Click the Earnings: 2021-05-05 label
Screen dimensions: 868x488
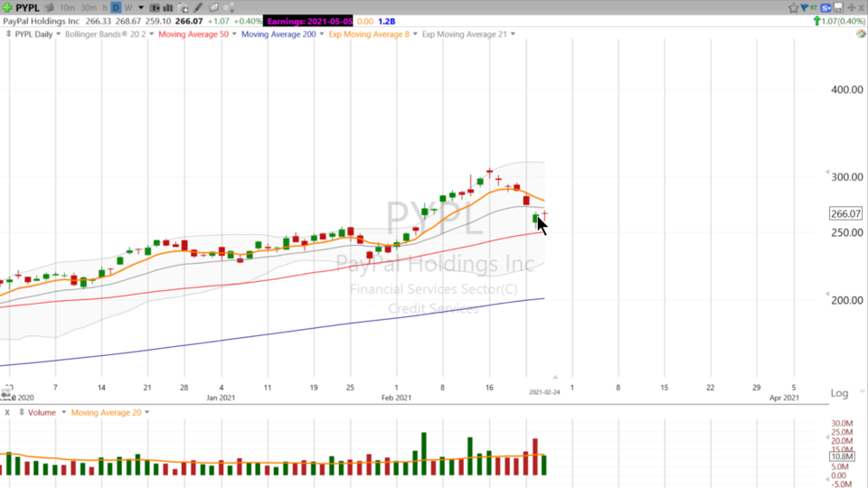(x=308, y=21)
